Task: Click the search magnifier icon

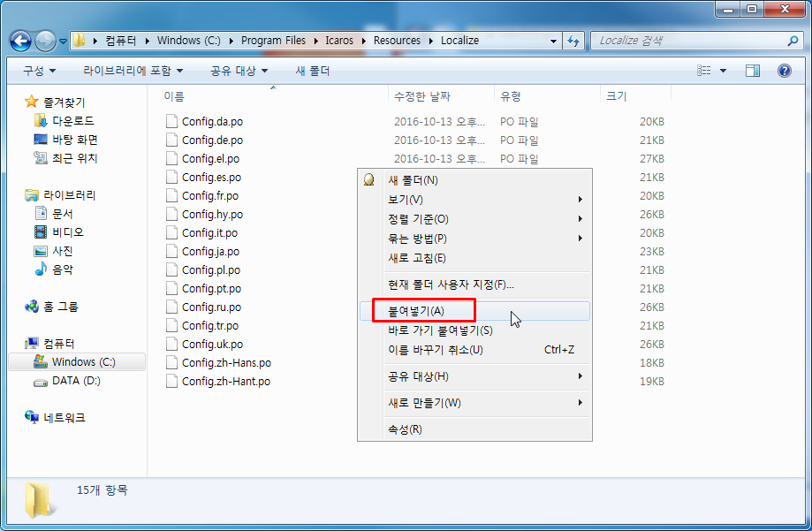Action: 793,41
